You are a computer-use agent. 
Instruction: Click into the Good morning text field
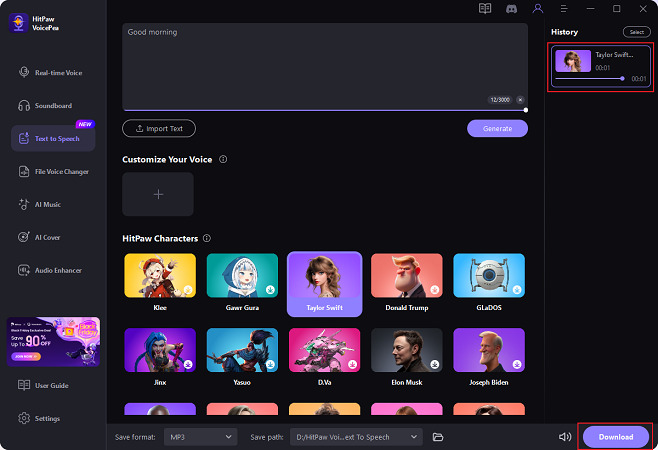[325, 66]
